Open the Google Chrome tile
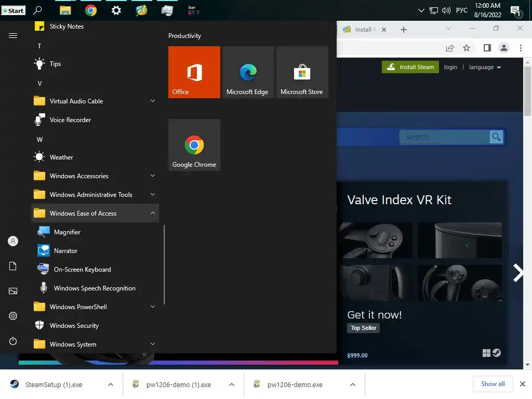The height and width of the screenshot is (399, 532). (x=194, y=145)
